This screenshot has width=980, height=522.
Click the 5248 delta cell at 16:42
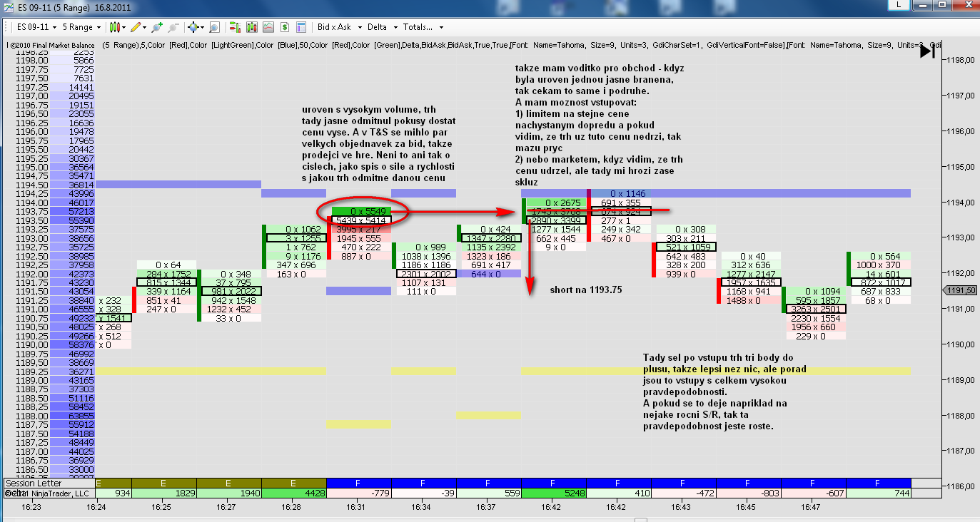[x=554, y=493]
